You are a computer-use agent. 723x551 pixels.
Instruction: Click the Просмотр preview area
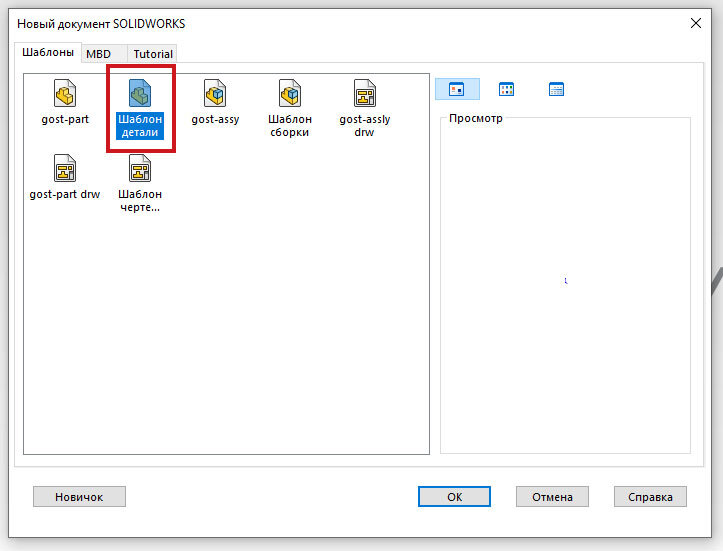pyautogui.click(x=565, y=286)
